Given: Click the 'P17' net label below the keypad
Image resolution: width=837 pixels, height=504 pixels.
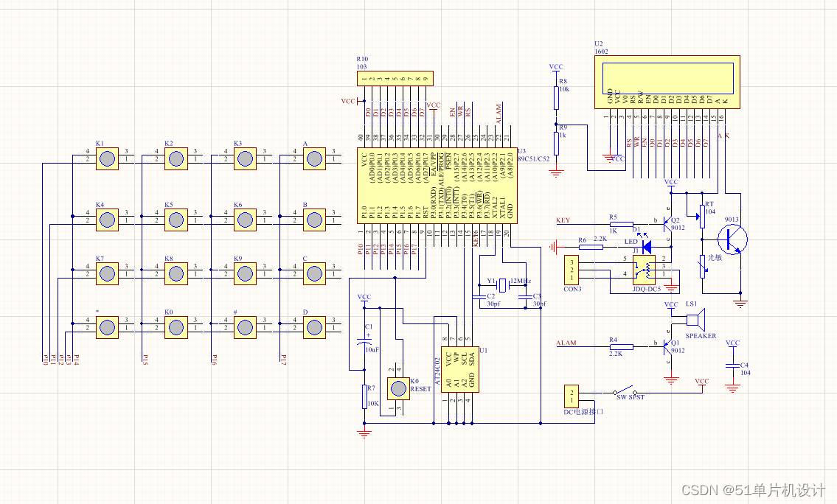Looking at the screenshot, I should point(283,360).
